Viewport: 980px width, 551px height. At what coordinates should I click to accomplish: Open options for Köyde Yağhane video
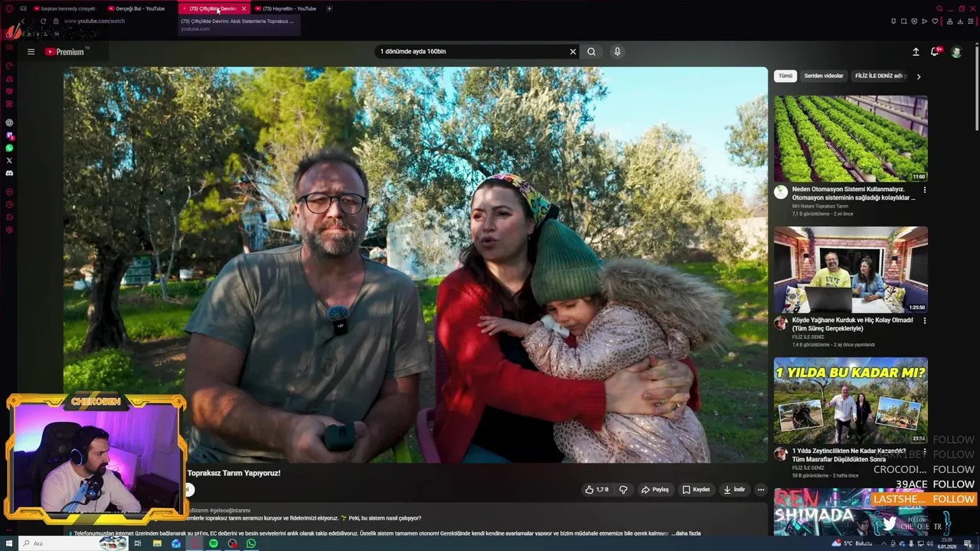tap(924, 321)
